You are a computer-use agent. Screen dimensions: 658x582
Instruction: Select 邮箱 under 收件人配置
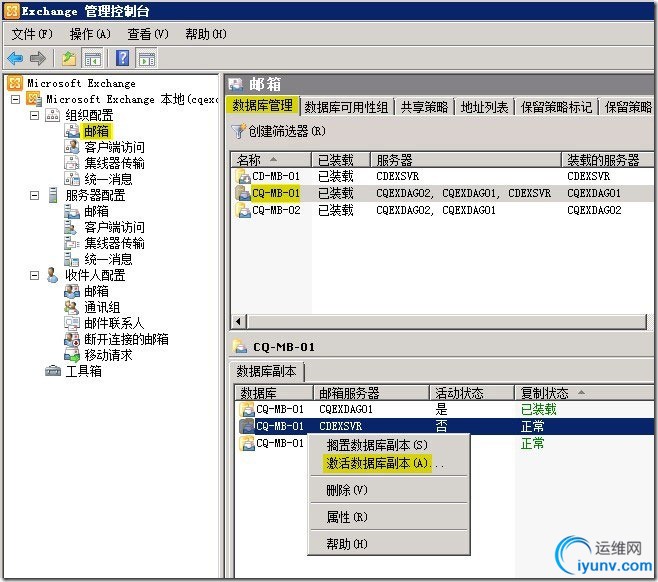tap(96, 291)
